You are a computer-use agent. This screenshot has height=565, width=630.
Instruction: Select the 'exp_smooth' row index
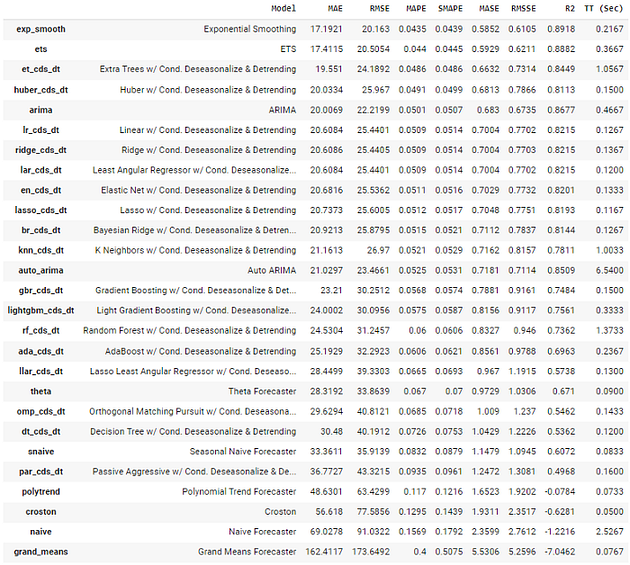tap(41, 29)
